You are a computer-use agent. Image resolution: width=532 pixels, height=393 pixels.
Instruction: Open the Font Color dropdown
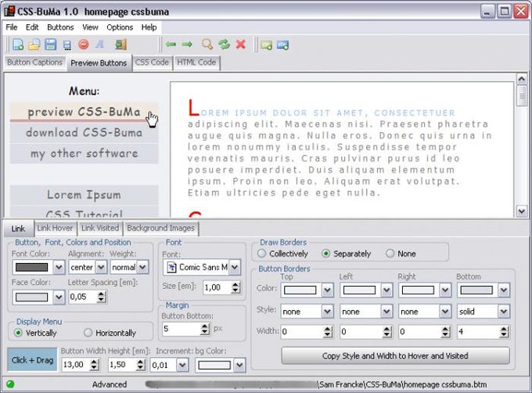tap(59, 267)
